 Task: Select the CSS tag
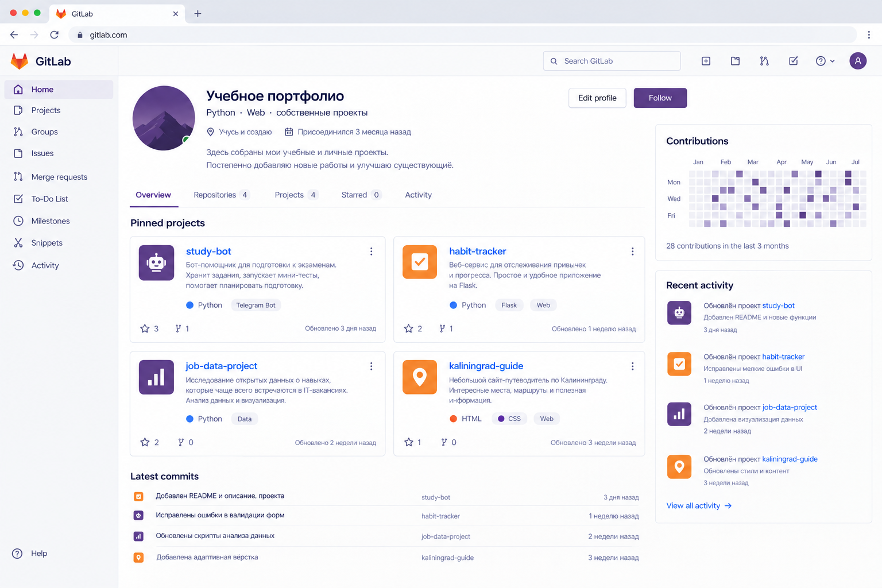(x=509, y=419)
